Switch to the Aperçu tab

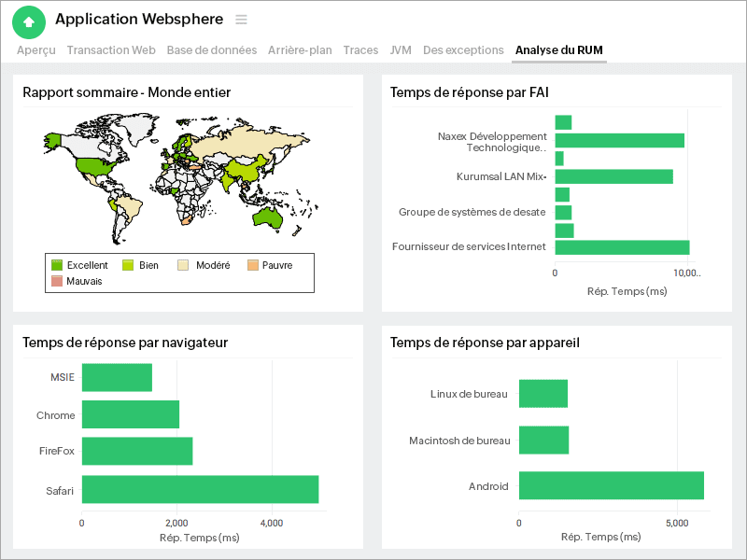(35, 50)
